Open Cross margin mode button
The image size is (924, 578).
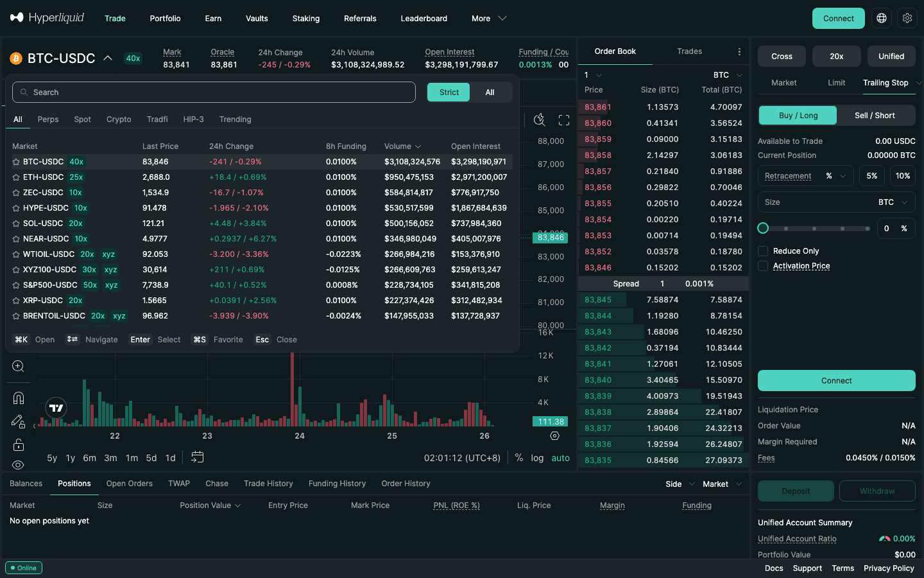[782, 57]
